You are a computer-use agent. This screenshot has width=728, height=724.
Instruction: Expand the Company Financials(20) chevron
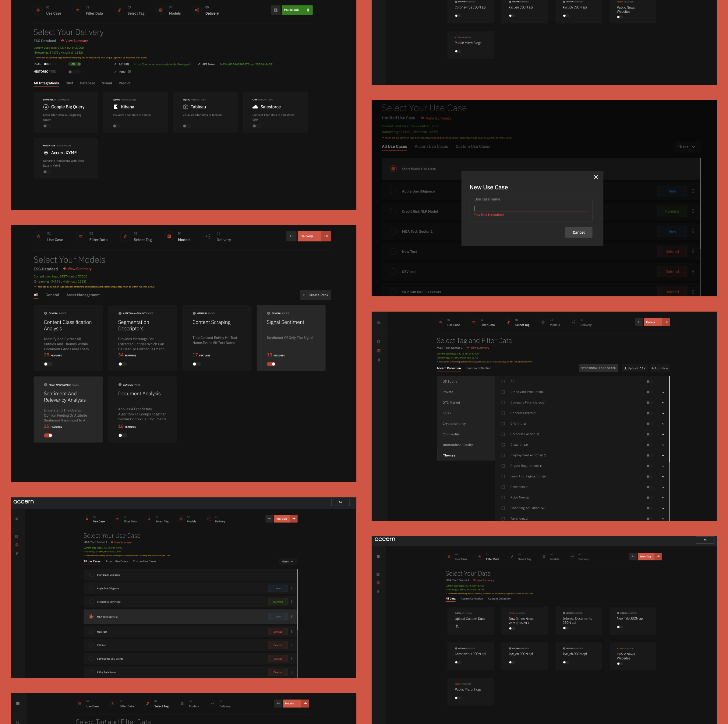[663, 403]
